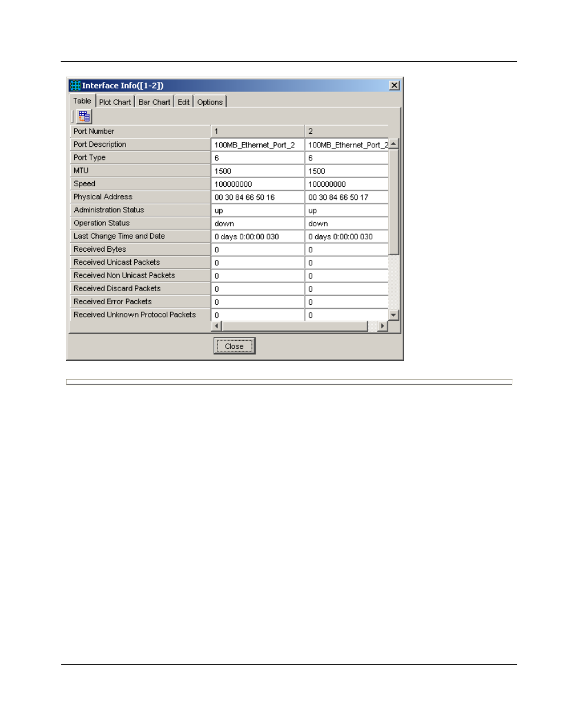Screen dimensions: 562x728
Task: Click port 2 Received Error Packets cell
Action: [346, 302]
